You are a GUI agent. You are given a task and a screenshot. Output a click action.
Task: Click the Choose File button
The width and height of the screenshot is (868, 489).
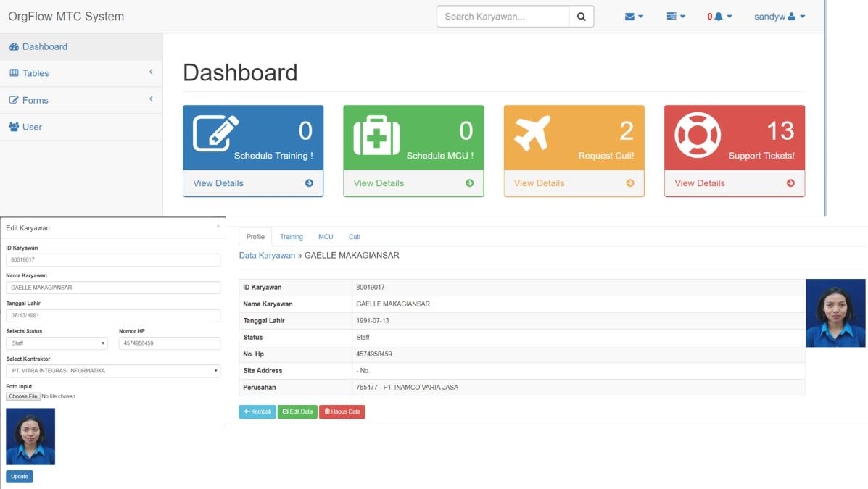22,396
